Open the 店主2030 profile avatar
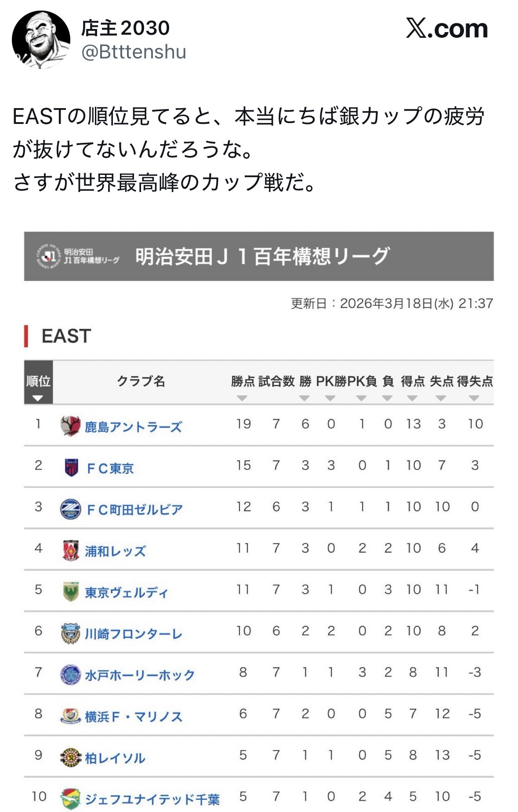The height and width of the screenshot is (812, 518). pos(41,40)
